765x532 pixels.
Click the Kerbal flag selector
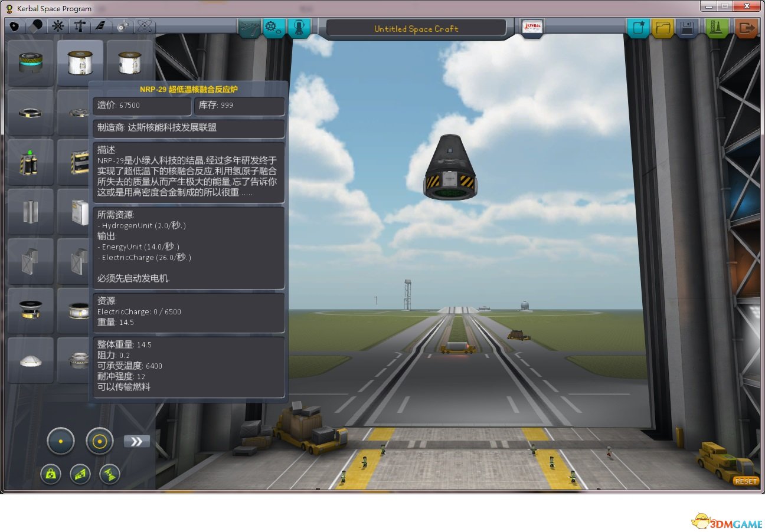point(532,28)
